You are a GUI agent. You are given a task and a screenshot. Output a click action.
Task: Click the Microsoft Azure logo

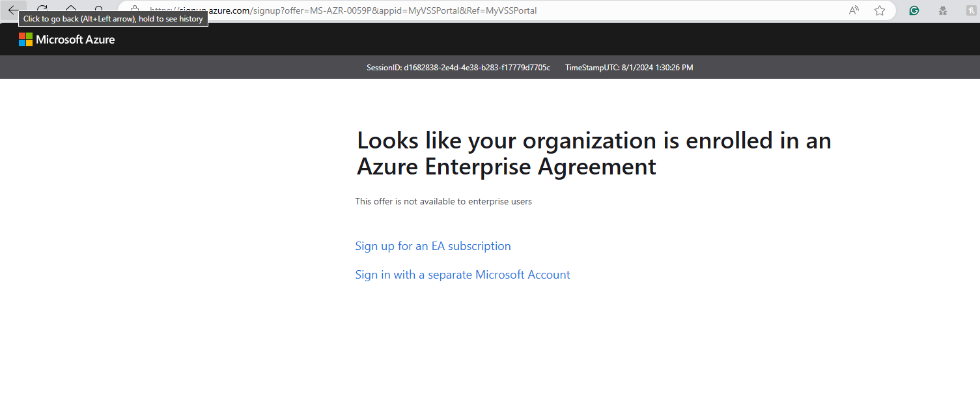(x=66, y=40)
